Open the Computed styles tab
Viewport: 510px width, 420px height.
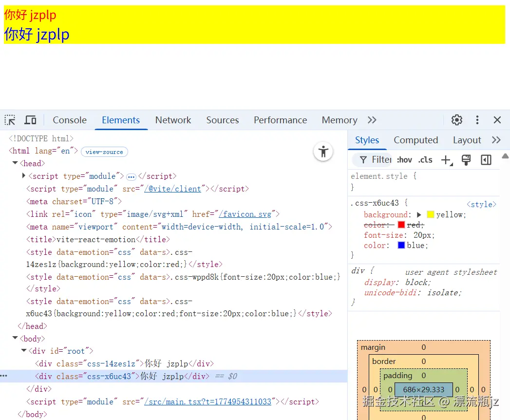pyautogui.click(x=416, y=140)
